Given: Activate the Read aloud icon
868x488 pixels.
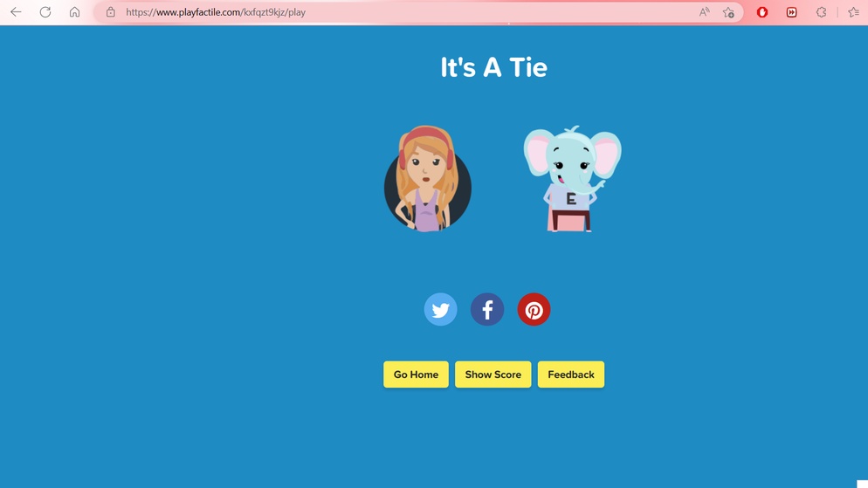Looking at the screenshot, I should [704, 12].
